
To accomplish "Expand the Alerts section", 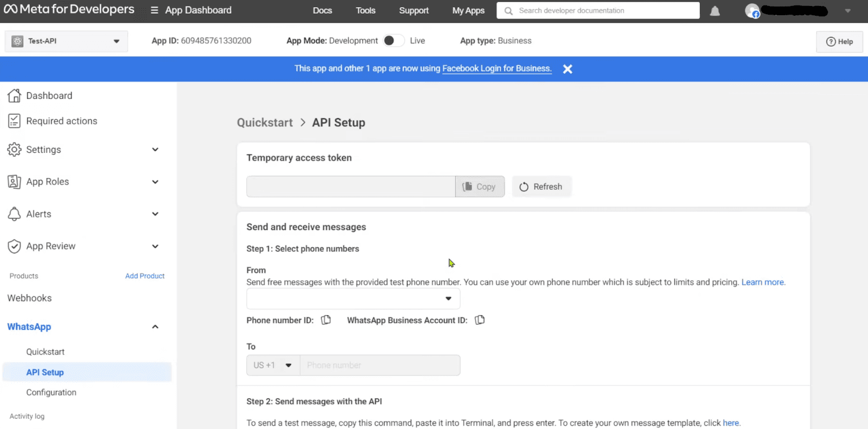I will pos(155,214).
